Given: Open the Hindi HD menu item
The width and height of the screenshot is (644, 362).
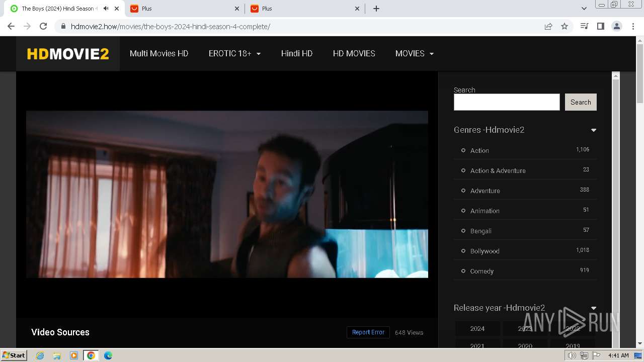Looking at the screenshot, I should [x=297, y=53].
